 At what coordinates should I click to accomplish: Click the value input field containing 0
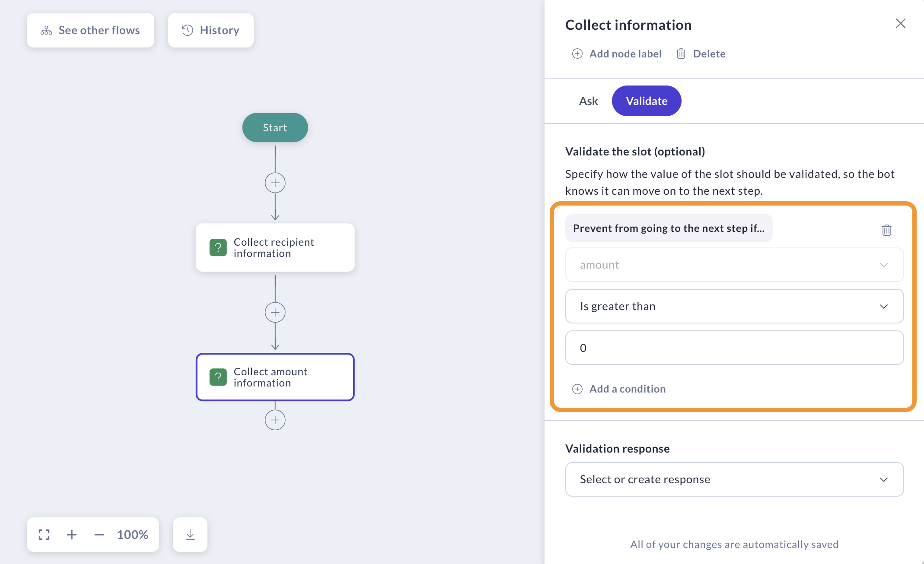734,348
